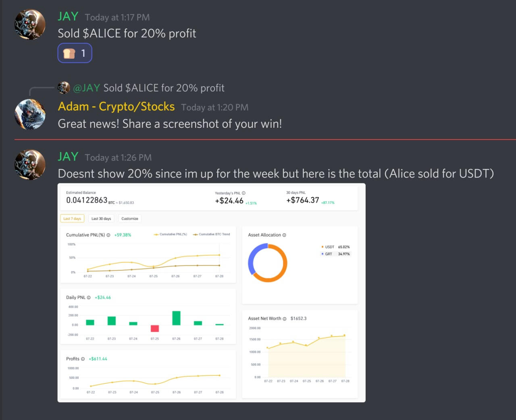Click the info icon beside Yesterday's PNL
This screenshot has width=516, height=420.
(243, 193)
